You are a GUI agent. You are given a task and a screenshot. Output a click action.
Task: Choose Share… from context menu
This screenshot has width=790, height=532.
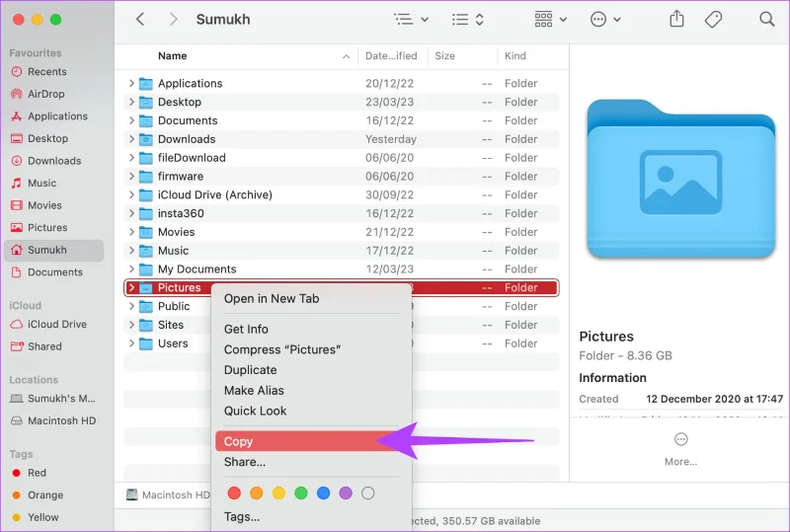[x=311, y=462]
